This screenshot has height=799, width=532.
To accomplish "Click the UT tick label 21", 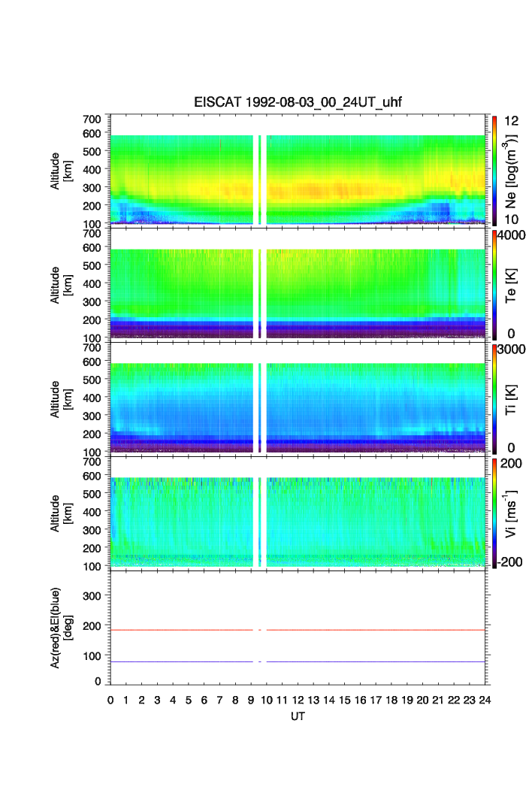I will pos(438,700).
